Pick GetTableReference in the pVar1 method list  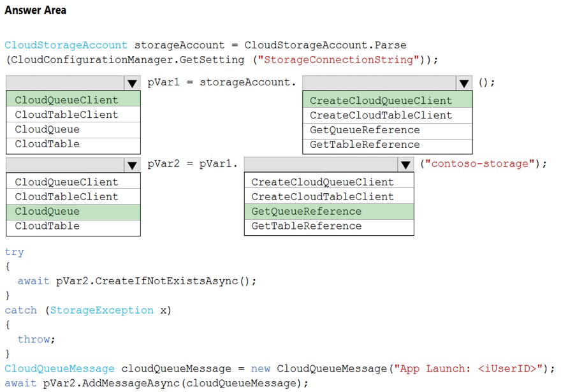(329, 227)
